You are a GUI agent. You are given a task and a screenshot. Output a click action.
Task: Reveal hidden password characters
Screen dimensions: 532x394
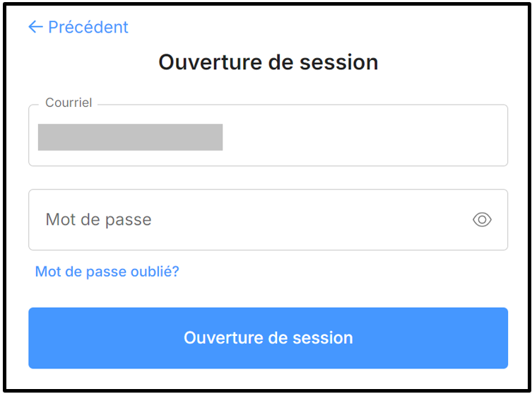point(482,220)
